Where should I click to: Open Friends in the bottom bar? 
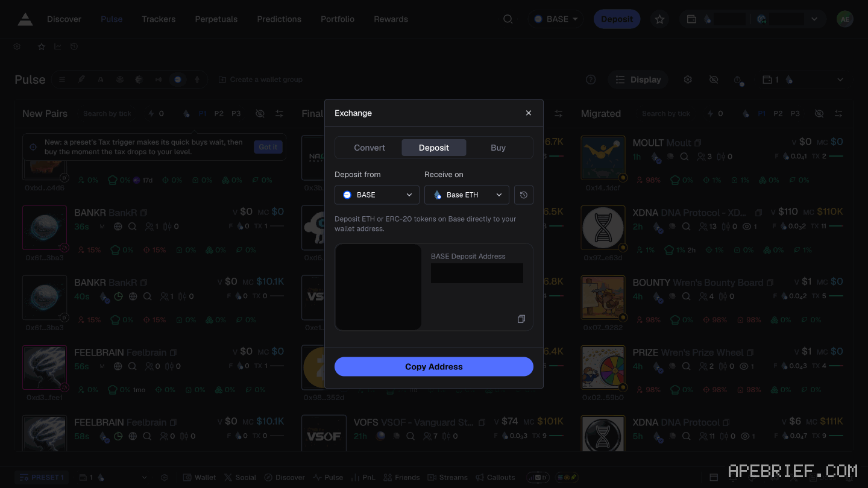click(x=401, y=477)
